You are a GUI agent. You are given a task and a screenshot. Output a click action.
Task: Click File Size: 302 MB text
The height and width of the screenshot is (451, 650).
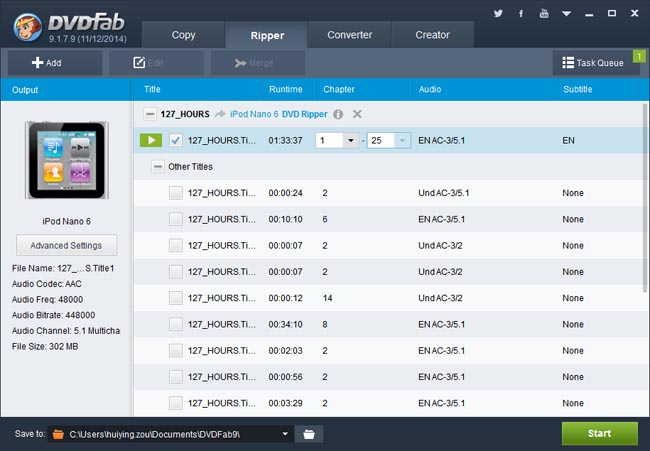click(45, 346)
